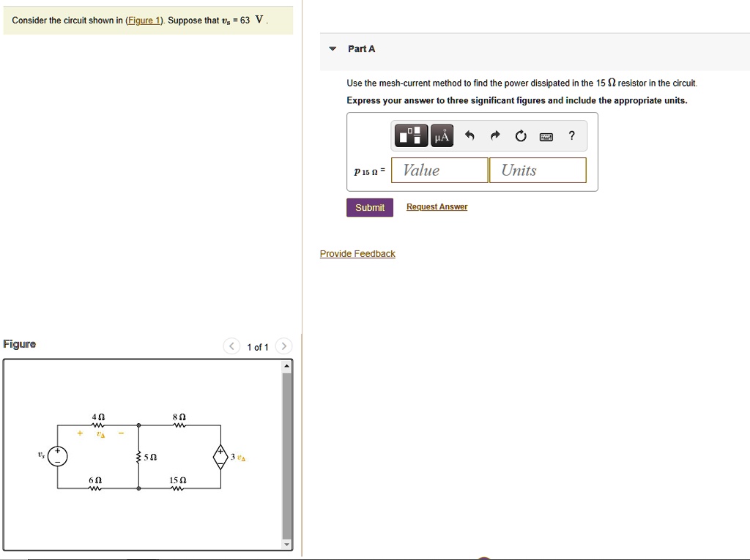750x560 pixels.
Task: Click the Part A header
Action: pyautogui.click(x=362, y=48)
